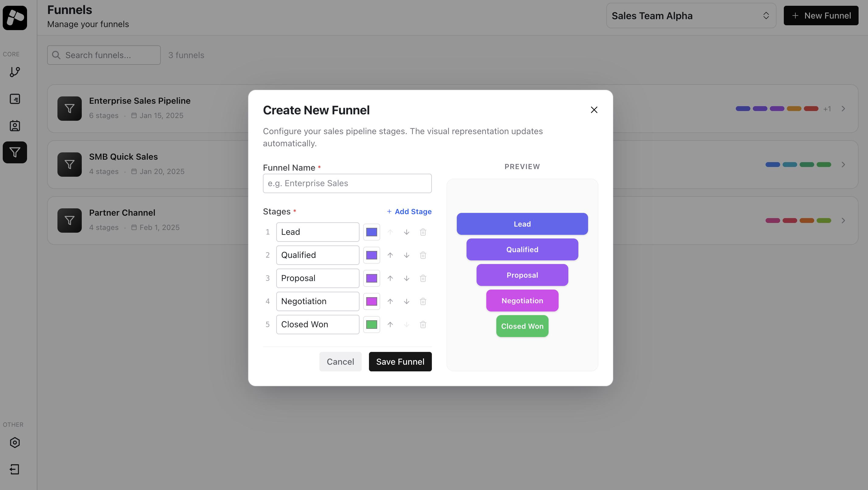Change the Lead stage color swatch
This screenshot has width=868, height=490.
(x=371, y=232)
